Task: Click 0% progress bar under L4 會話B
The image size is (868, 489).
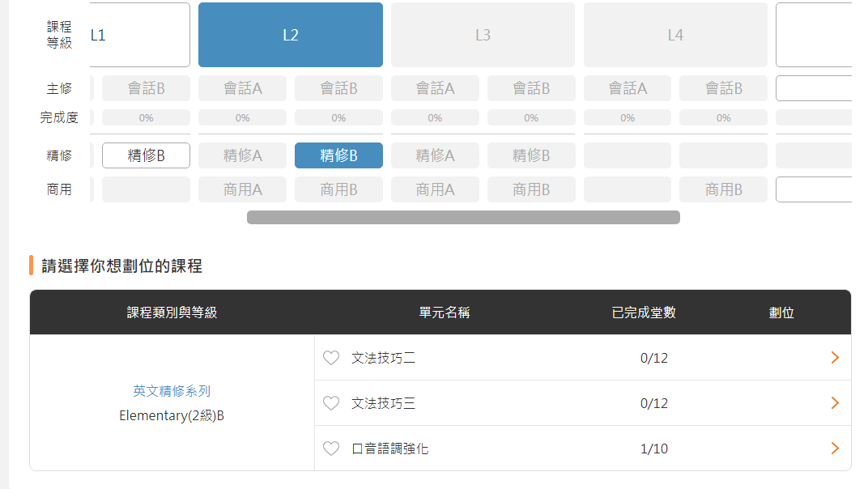Action: [x=724, y=117]
